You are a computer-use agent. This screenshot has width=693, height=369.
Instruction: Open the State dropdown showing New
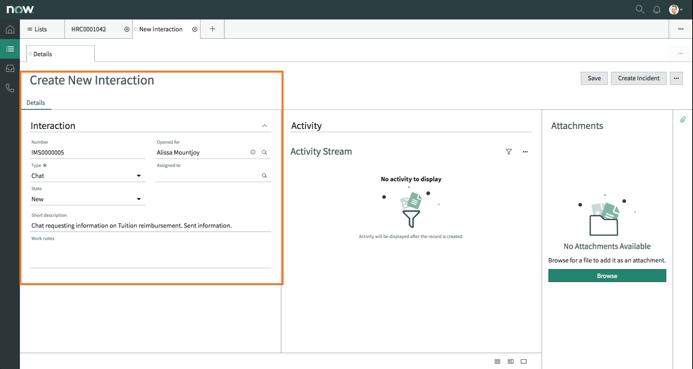click(x=88, y=199)
